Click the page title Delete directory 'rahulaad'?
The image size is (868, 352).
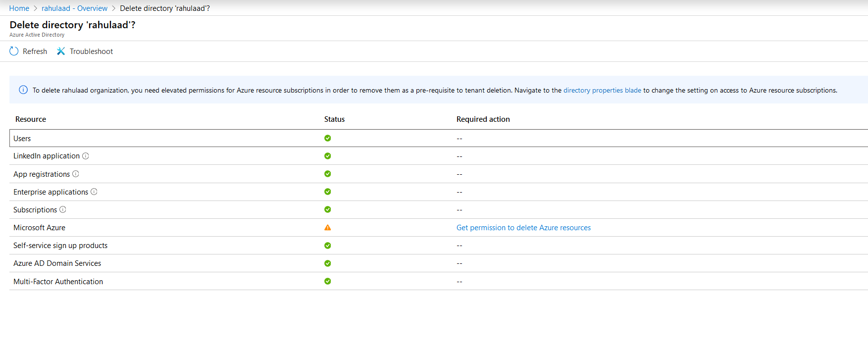(x=72, y=25)
